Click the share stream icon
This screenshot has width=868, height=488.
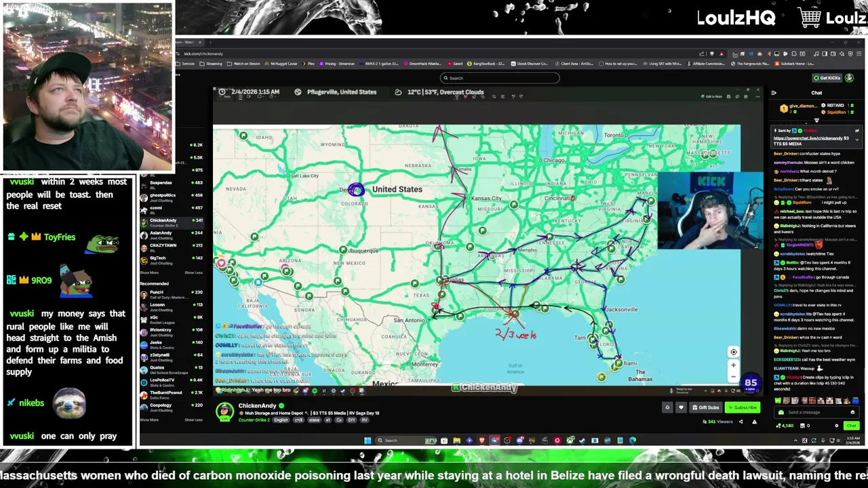click(741, 422)
